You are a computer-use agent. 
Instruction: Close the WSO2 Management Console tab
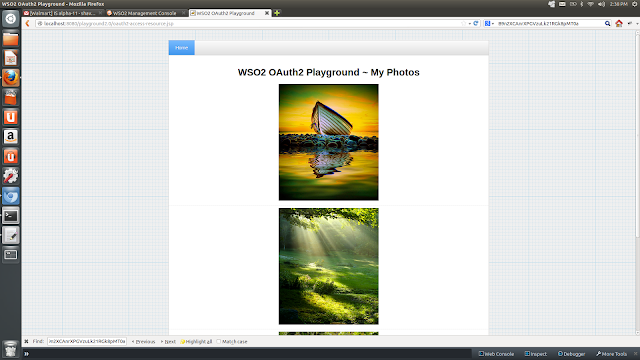pyautogui.click(x=183, y=13)
